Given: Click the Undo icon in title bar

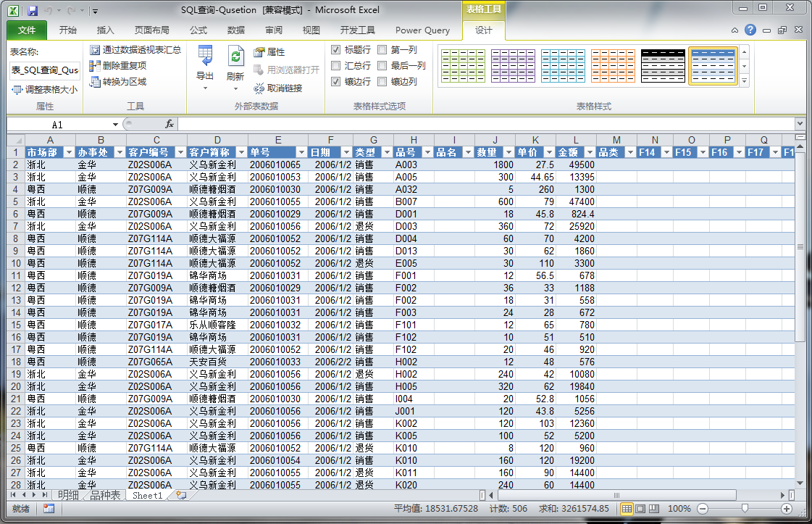Looking at the screenshot, I should click(x=48, y=10).
